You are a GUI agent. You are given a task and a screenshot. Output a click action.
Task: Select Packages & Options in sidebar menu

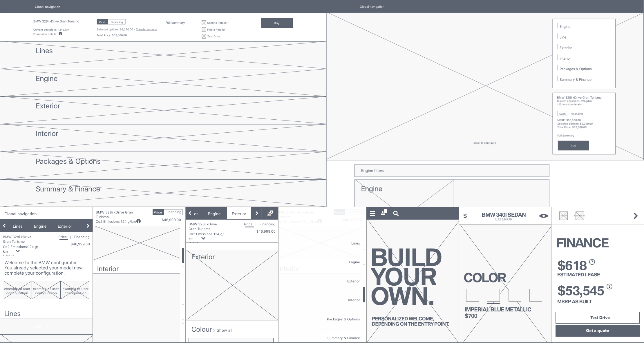[x=575, y=69]
